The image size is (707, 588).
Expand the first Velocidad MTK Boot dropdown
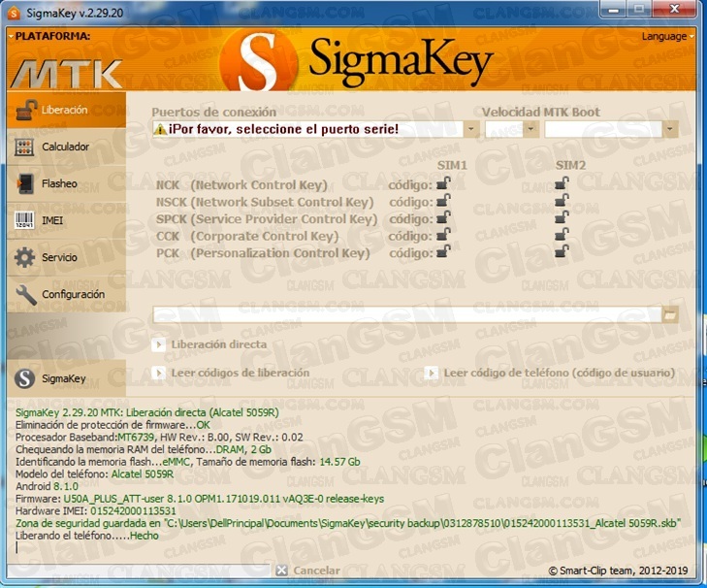point(530,129)
